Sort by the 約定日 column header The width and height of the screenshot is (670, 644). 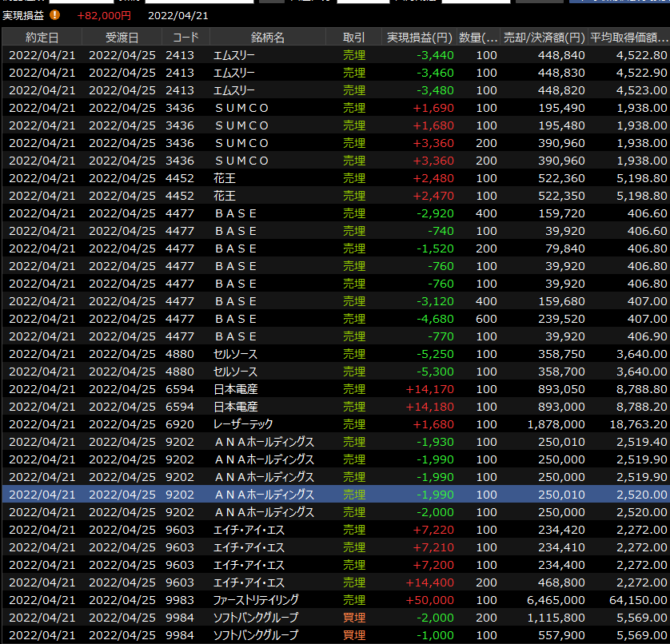coord(42,38)
